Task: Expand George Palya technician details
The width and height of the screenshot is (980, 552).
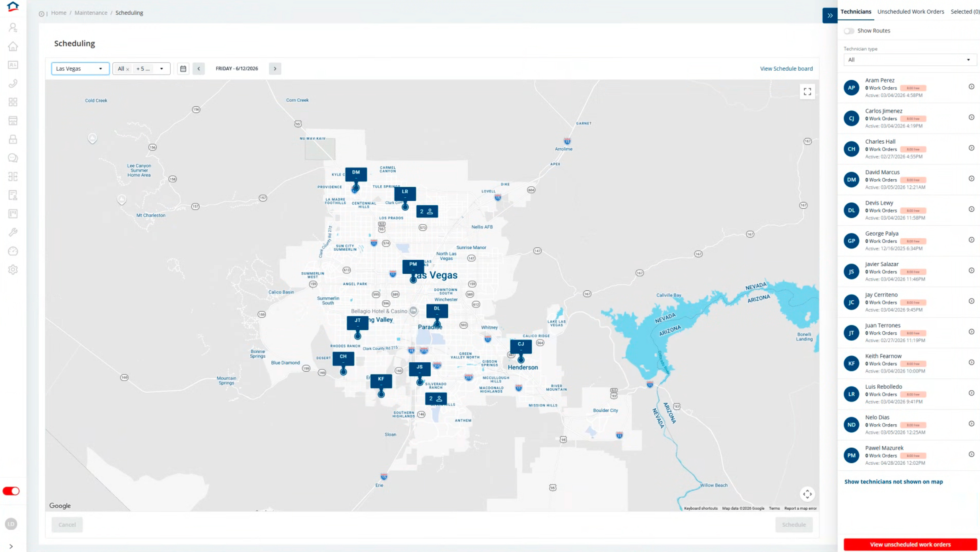Action: (971, 240)
